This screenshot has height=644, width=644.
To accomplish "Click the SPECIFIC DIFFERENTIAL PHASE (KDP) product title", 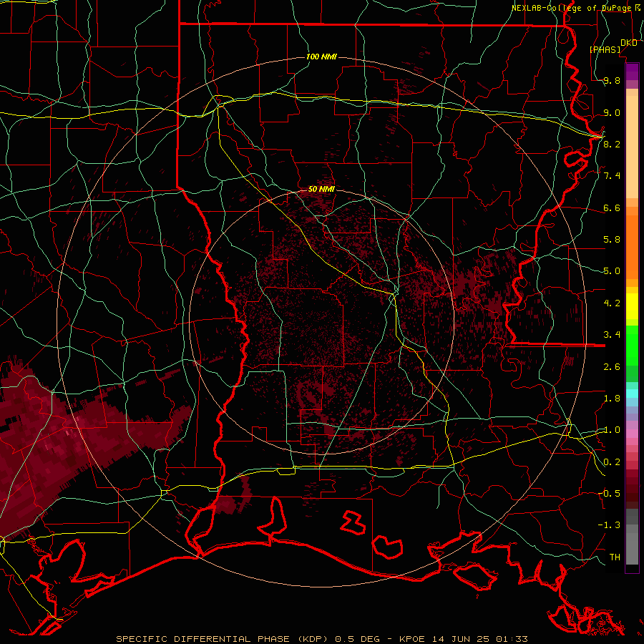I will point(223,639).
